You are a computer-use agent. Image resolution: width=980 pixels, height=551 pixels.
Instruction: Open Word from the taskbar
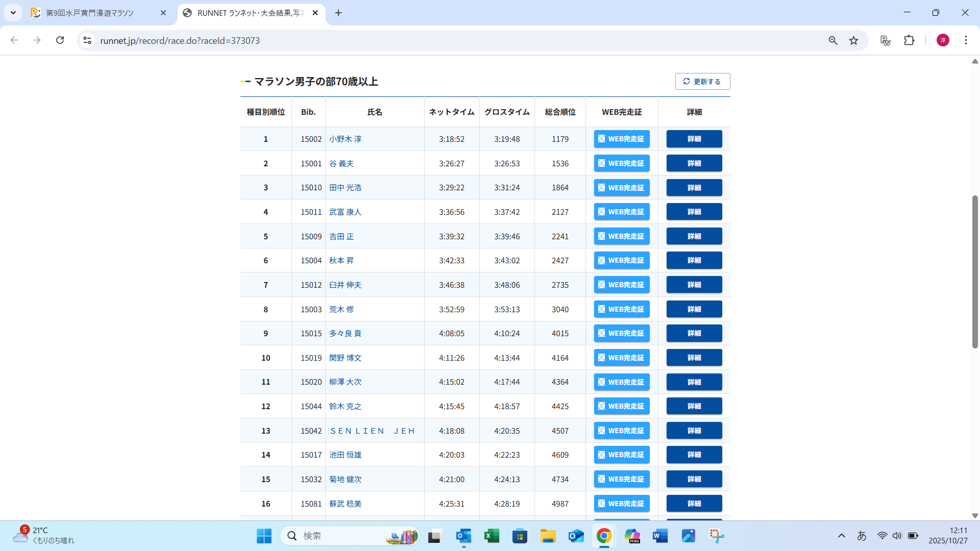coord(660,536)
